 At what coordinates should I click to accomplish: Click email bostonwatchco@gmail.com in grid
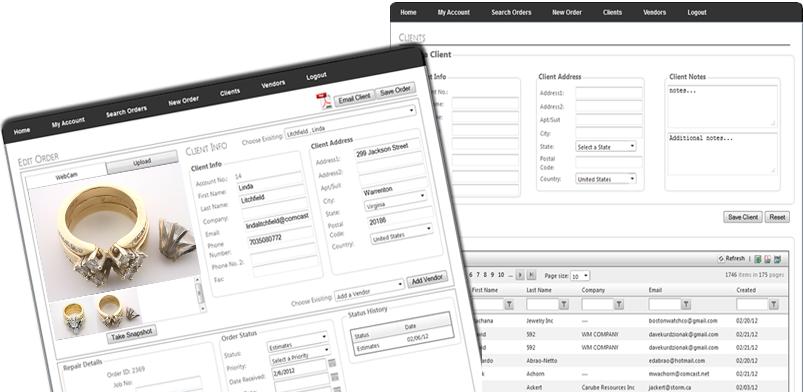tap(683, 321)
